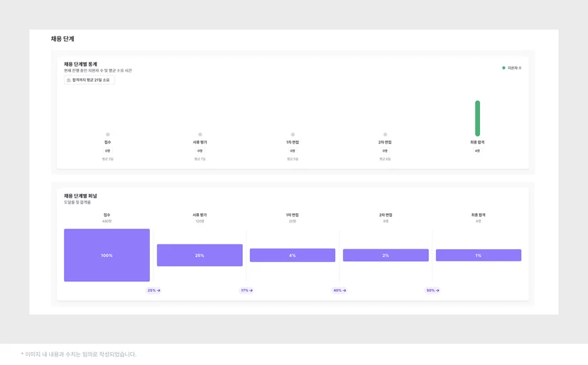Click the 0명 count under 1차 면접
The height and width of the screenshot is (365, 588).
click(293, 151)
